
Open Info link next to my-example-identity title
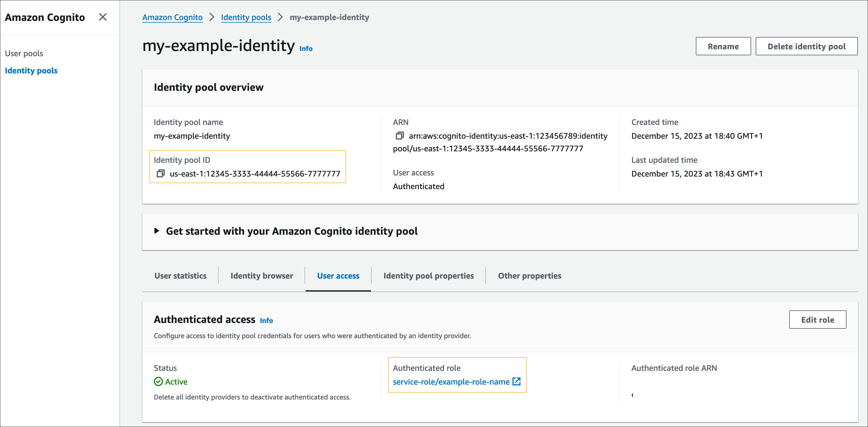coord(306,48)
